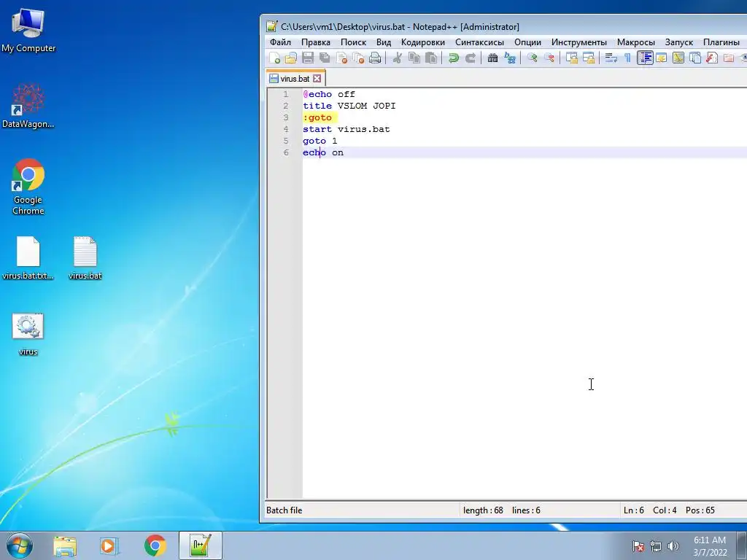Viewport: 747px width, 560px height.
Task: Open the Document Map panel icon
Action: pos(678,58)
